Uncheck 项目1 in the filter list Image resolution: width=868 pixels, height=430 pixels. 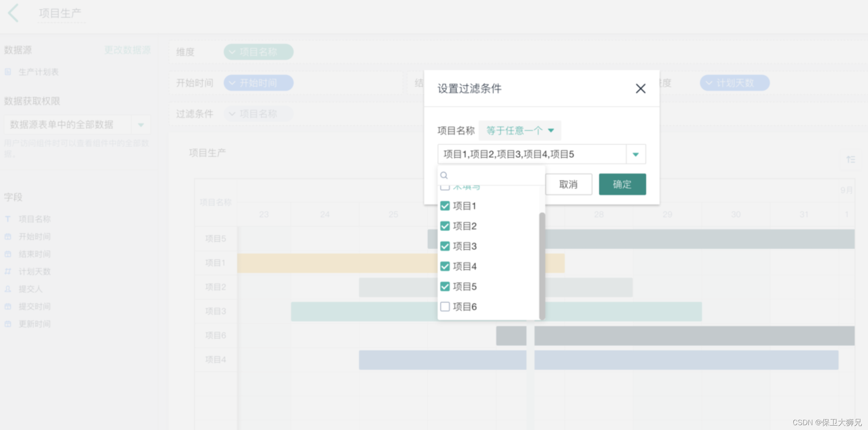445,206
